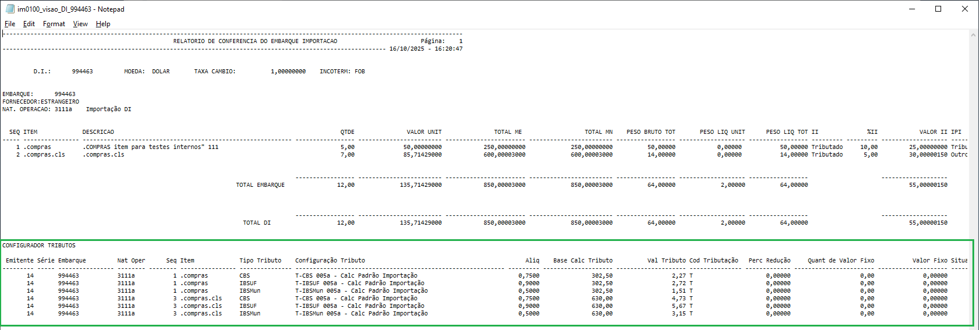
Task: Click unit value 85,71429000 for item 2
Action: 423,155
